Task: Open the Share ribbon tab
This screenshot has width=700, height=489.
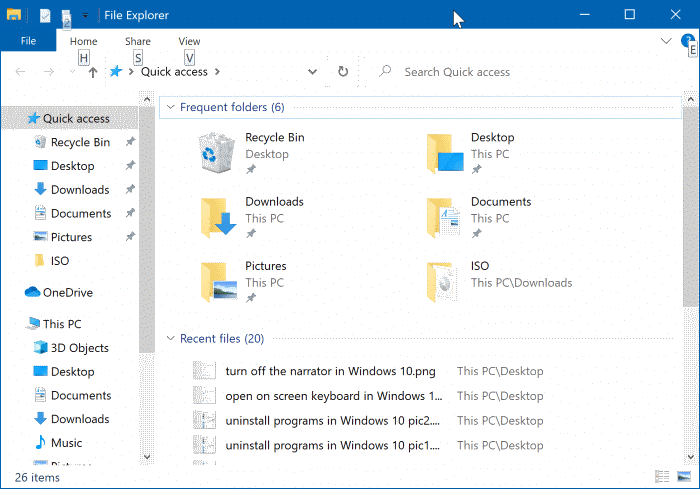Action: [x=138, y=41]
